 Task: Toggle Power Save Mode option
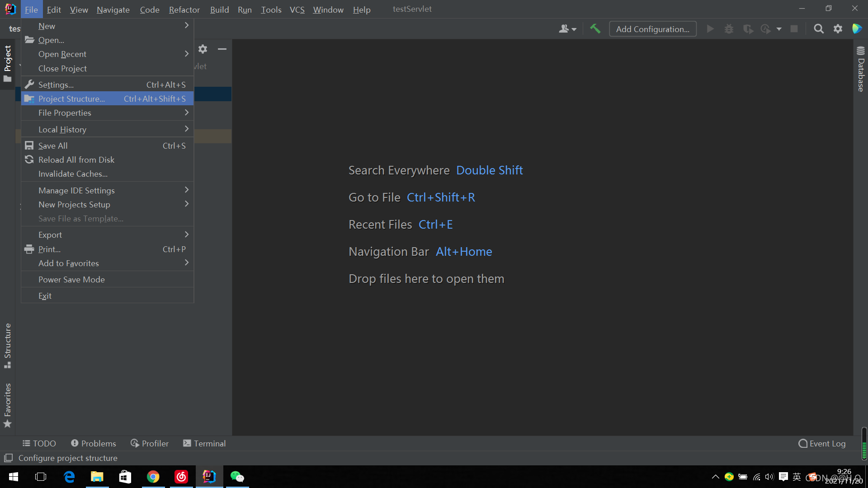coord(71,279)
